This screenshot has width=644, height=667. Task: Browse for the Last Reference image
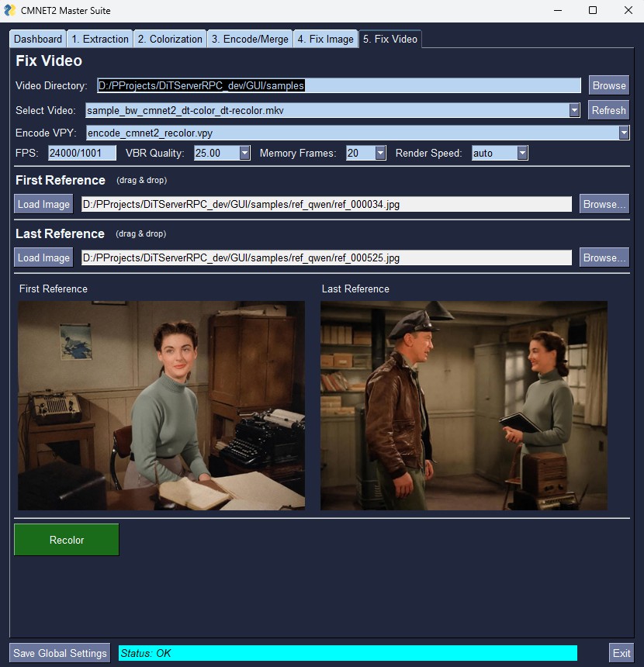pos(604,257)
